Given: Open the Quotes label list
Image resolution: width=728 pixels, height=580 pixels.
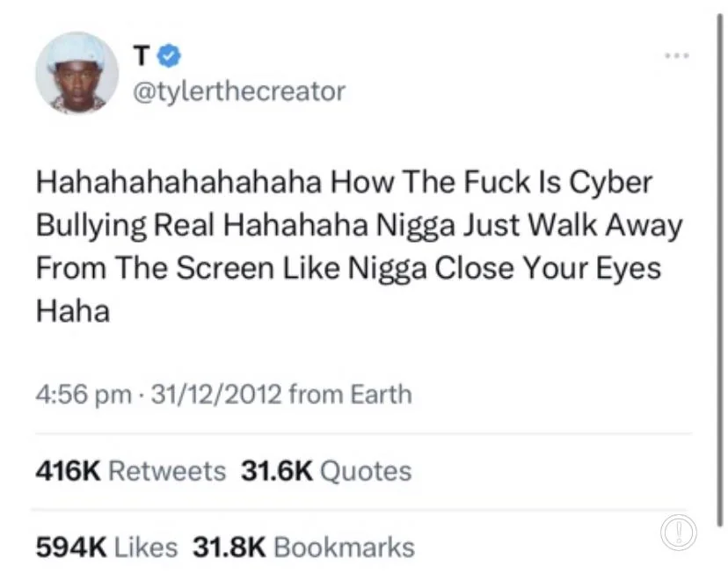Looking at the screenshot, I should pos(366,471).
